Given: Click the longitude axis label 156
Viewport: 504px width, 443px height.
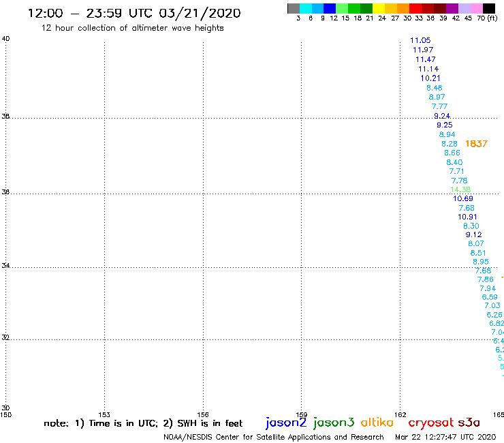Looking at the screenshot, I should [203, 414].
